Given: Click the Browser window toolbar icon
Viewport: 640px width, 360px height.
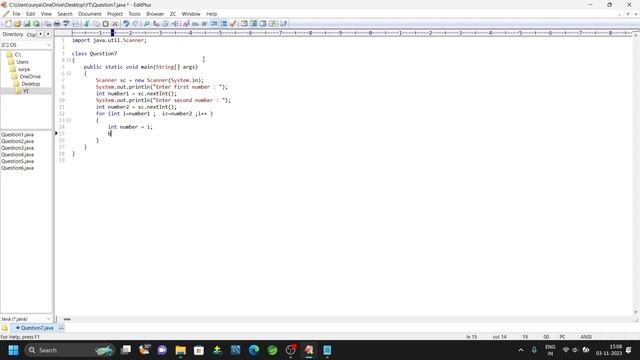Looking at the screenshot, I should tap(244, 24).
